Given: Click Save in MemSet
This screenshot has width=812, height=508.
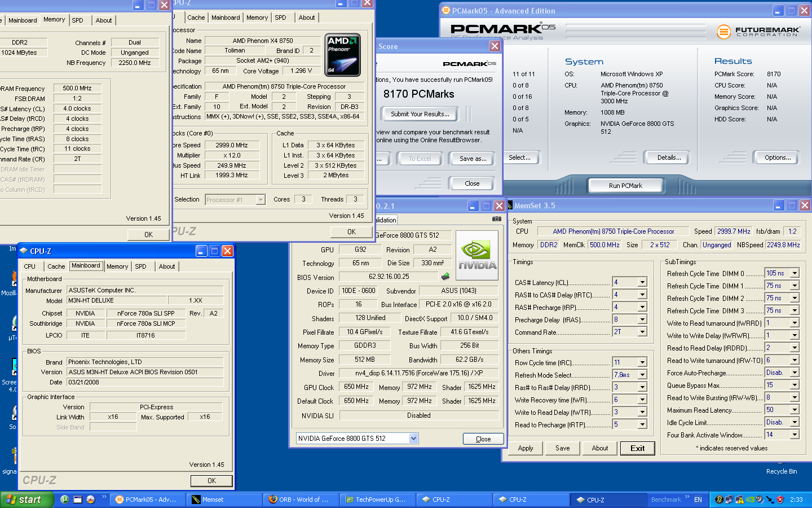Looking at the screenshot, I should tap(563, 448).
